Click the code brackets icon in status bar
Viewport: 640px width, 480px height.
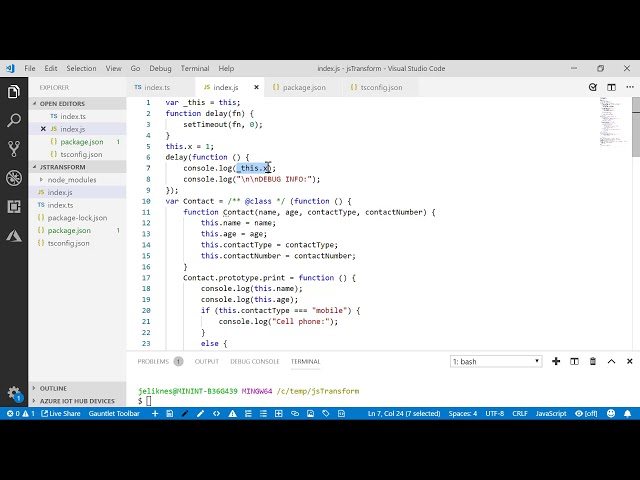pos(216,413)
